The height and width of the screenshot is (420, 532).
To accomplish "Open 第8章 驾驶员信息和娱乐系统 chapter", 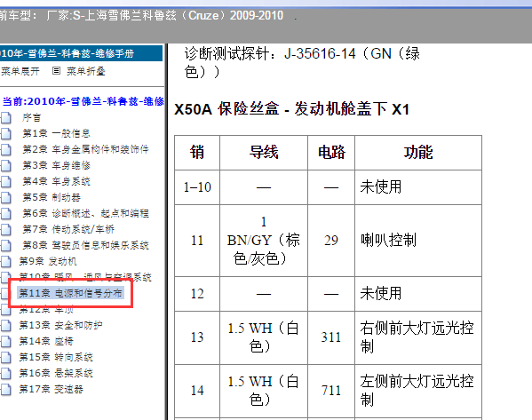I will pyautogui.click(x=85, y=245).
